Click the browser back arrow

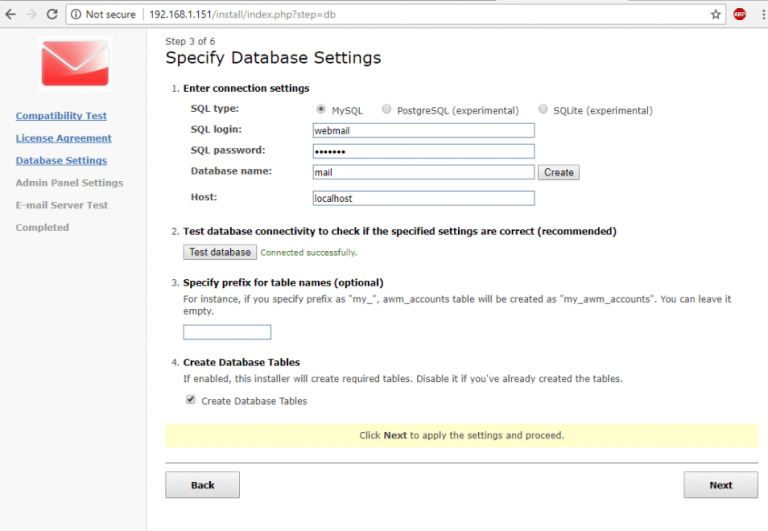[11, 14]
